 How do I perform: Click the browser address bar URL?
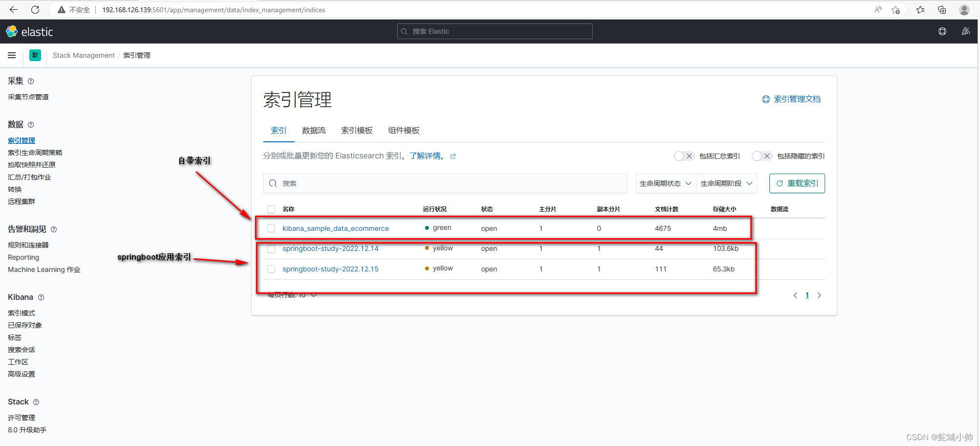click(x=213, y=10)
